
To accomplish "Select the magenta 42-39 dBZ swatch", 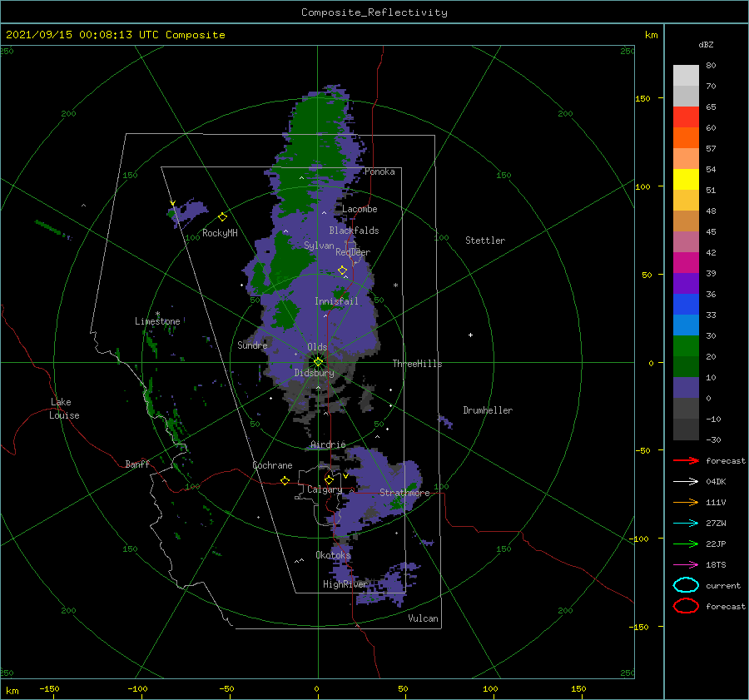I will click(x=686, y=262).
